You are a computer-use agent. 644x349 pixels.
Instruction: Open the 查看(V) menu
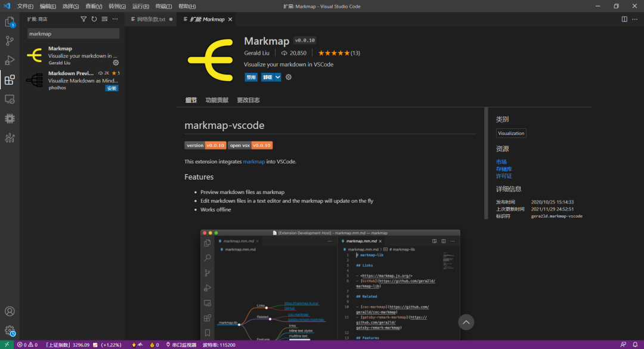point(94,6)
